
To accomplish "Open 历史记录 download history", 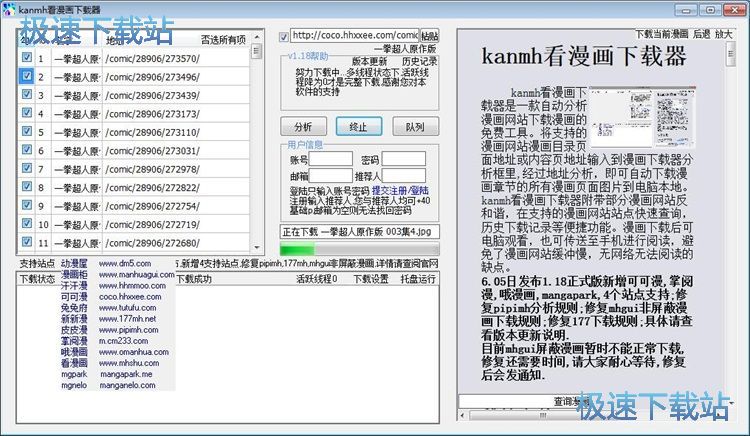I will (419, 61).
